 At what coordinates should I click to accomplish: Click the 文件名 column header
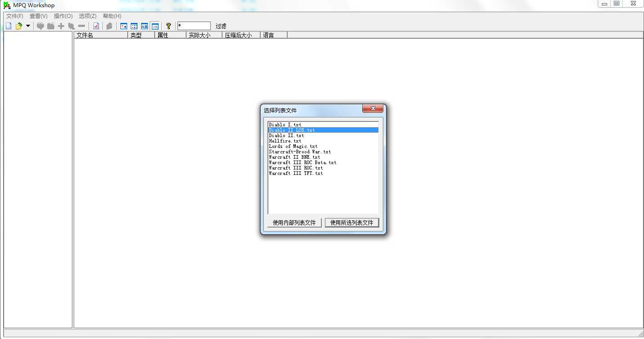point(101,35)
